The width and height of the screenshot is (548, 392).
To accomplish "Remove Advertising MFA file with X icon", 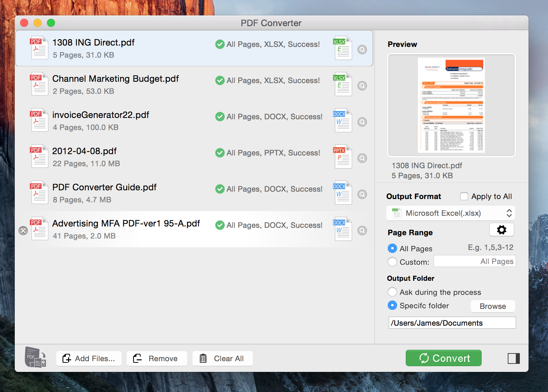I will [x=23, y=231].
